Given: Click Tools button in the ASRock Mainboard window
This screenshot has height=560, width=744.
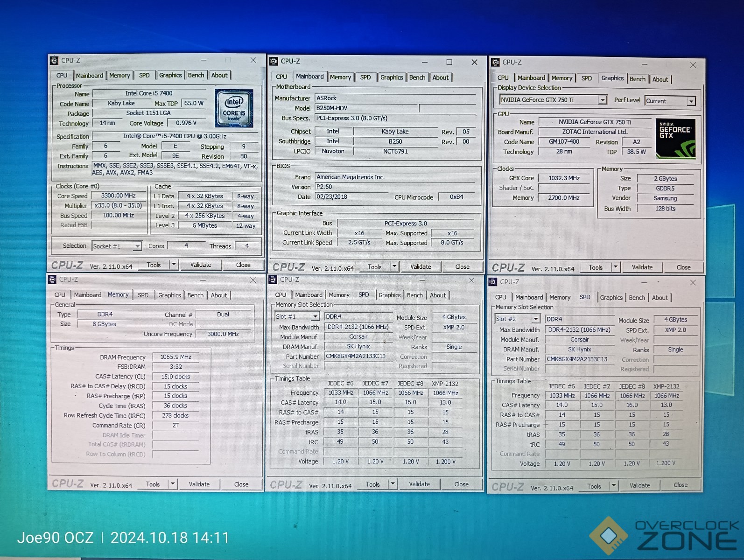Looking at the screenshot, I should tap(375, 266).
